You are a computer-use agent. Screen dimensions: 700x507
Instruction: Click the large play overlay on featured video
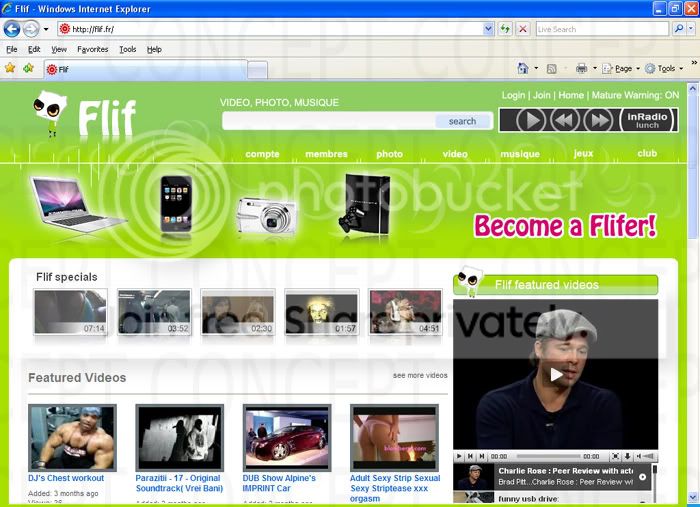click(x=556, y=374)
